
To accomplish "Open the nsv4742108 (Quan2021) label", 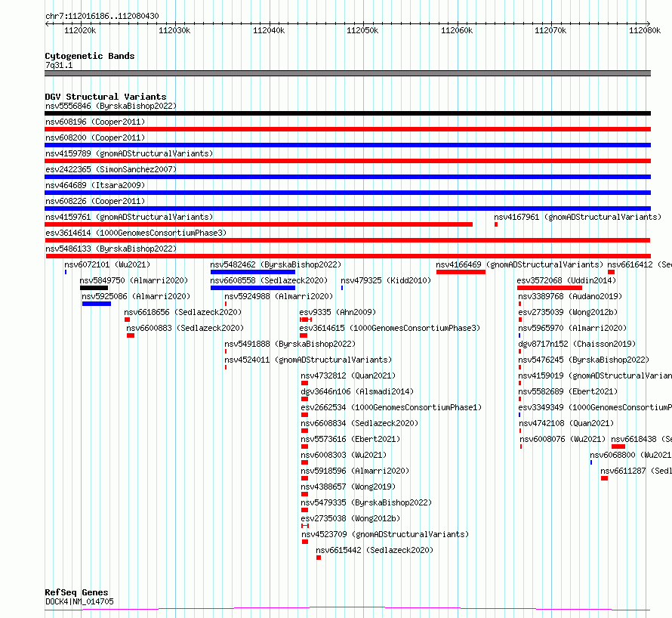I will tap(566, 423).
